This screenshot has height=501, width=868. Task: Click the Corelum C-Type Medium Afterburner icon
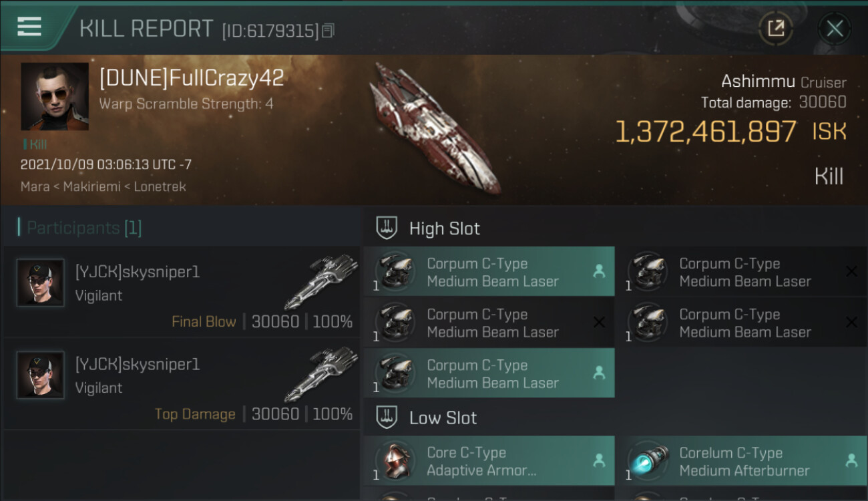(x=648, y=461)
